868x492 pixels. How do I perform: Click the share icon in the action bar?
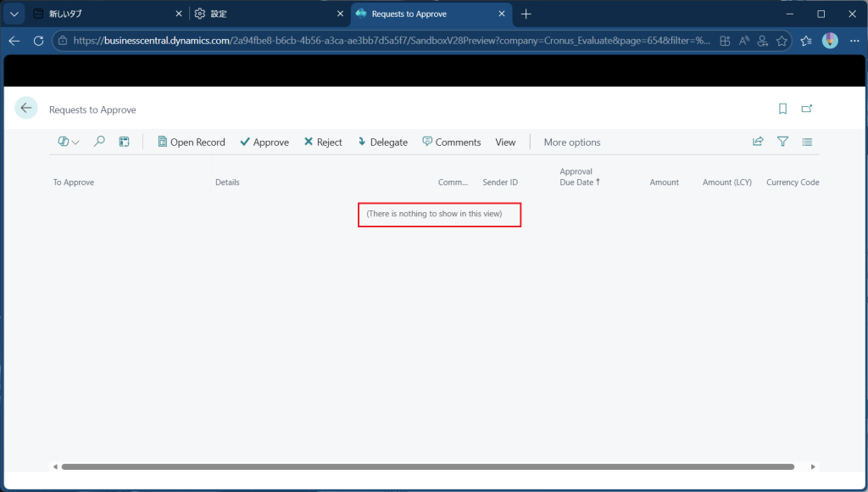point(758,142)
